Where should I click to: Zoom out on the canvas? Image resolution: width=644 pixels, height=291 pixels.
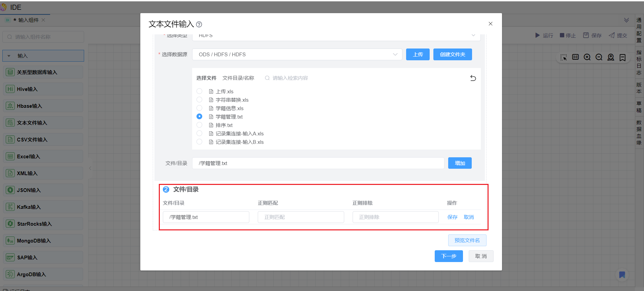[x=599, y=57]
